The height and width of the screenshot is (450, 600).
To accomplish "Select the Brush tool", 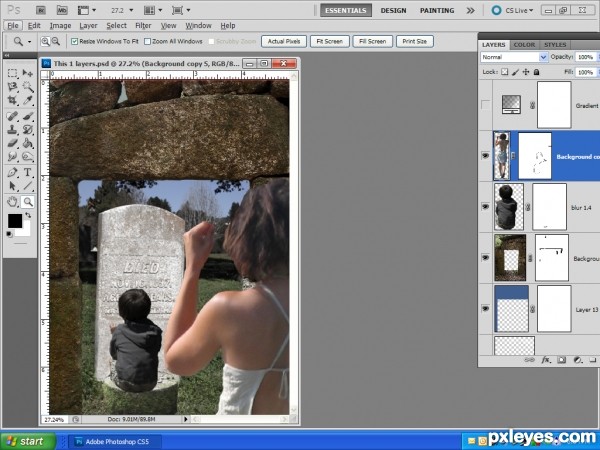I will point(28,116).
